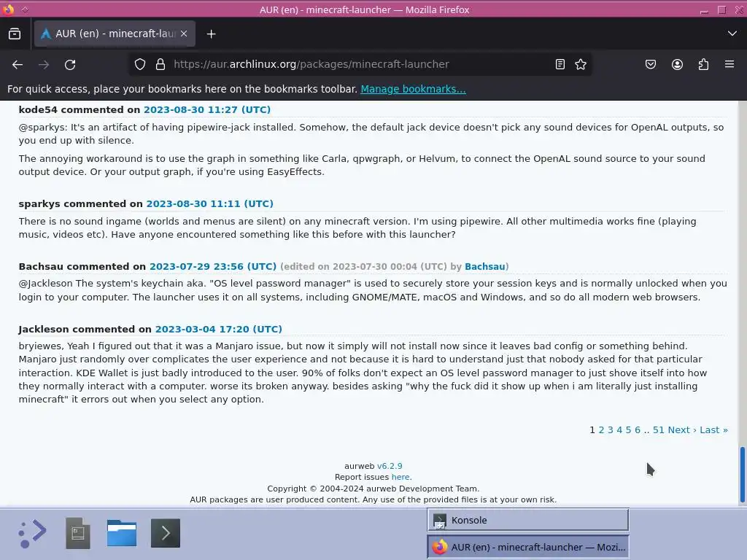747x560 pixels.
Task: Click the Firefox back arrow button
Action: point(18,64)
